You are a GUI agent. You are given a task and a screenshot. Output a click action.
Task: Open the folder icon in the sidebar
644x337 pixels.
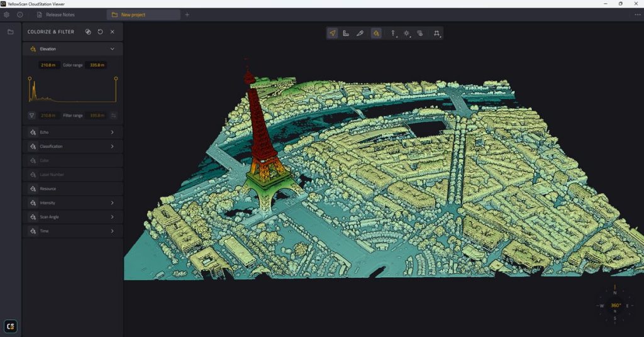click(11, 31)
